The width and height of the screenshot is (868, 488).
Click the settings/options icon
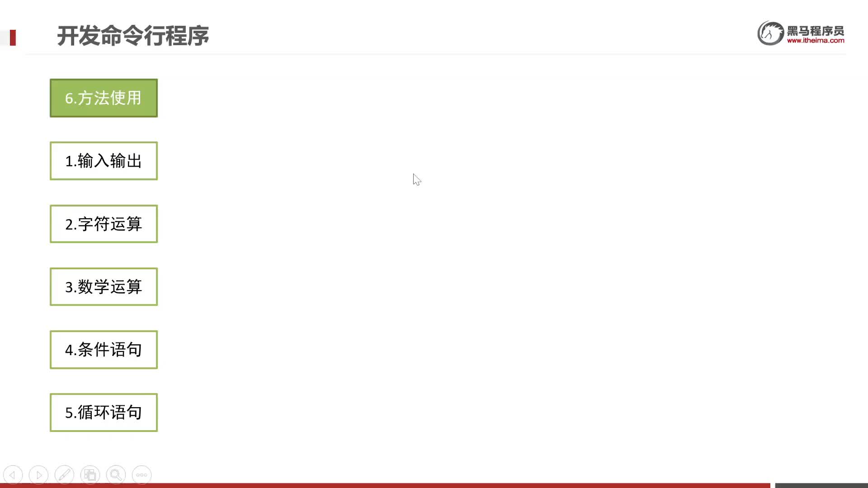(142, 474)
